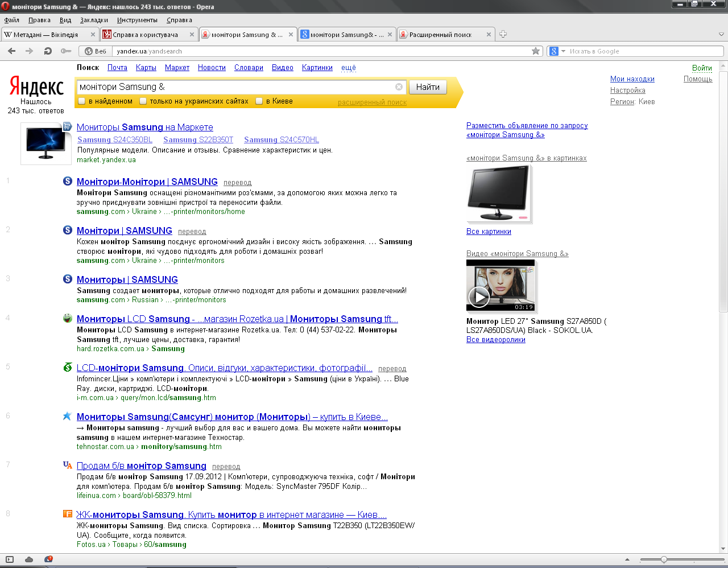
Task: Click the green Infomincer favicon
Action: point(68,367)
